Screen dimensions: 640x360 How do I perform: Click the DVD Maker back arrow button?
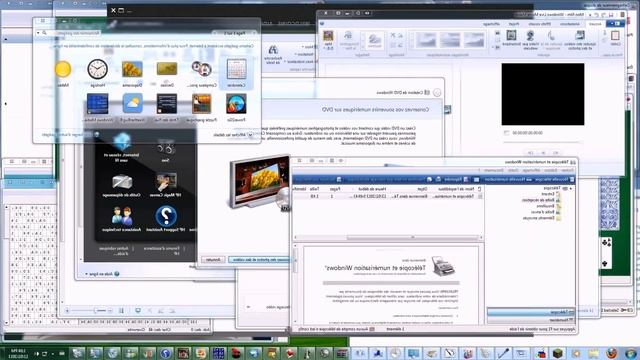coord(437,93)
